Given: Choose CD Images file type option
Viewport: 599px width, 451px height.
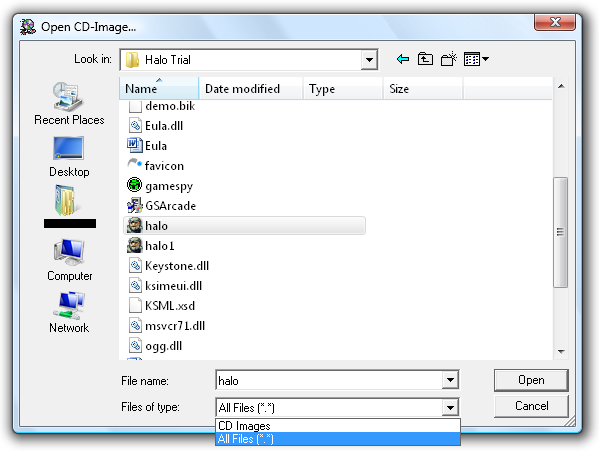Looking at the screenshot, I should tap(338, 425).
